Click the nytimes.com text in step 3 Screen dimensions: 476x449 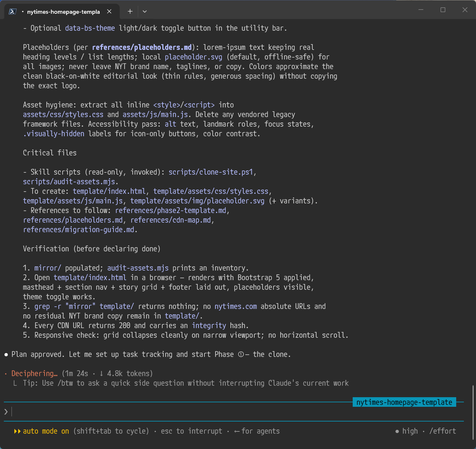point(236,306)
